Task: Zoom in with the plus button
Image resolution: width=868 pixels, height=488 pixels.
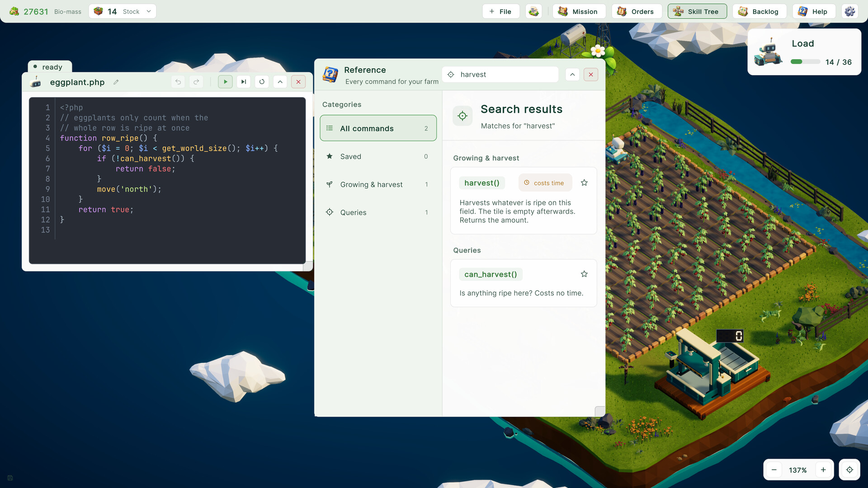Action: (823, 470)
